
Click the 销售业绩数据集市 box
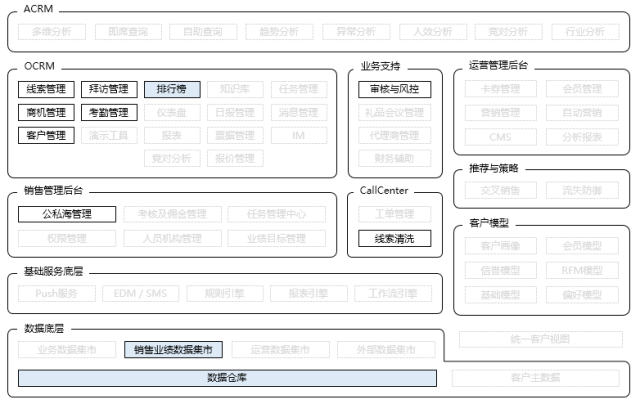(173, 350)
